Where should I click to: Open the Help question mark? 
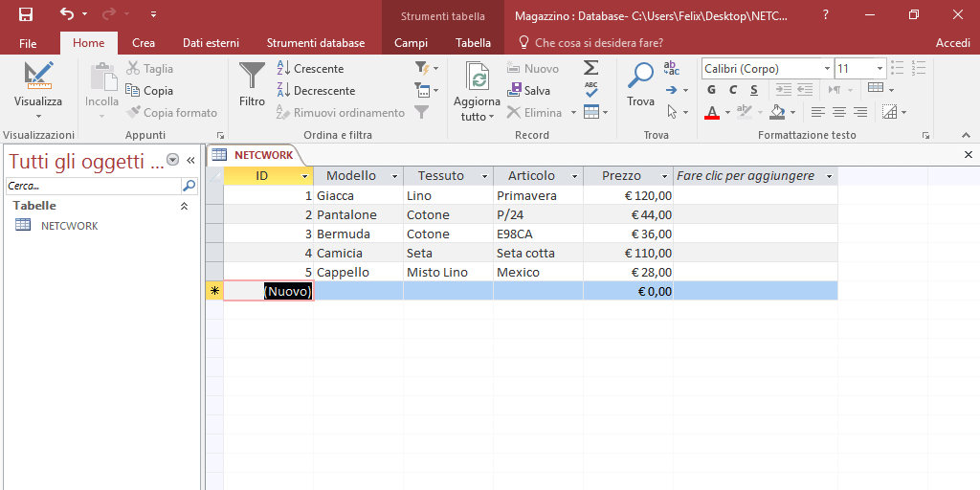[826, 14]
